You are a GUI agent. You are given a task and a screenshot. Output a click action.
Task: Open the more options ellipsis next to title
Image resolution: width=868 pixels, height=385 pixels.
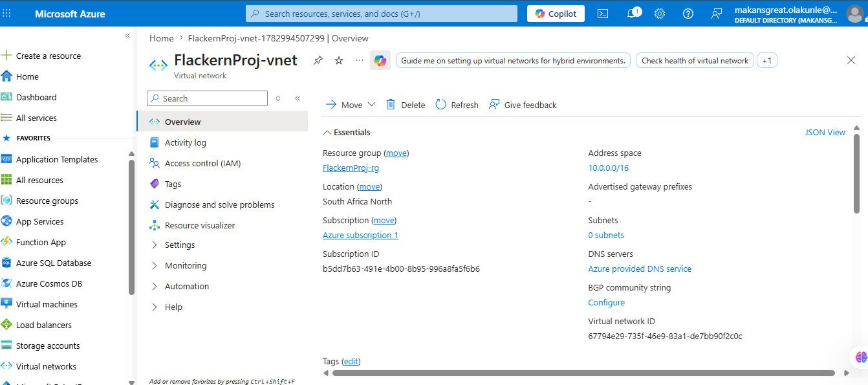click(x=360, y=60)
